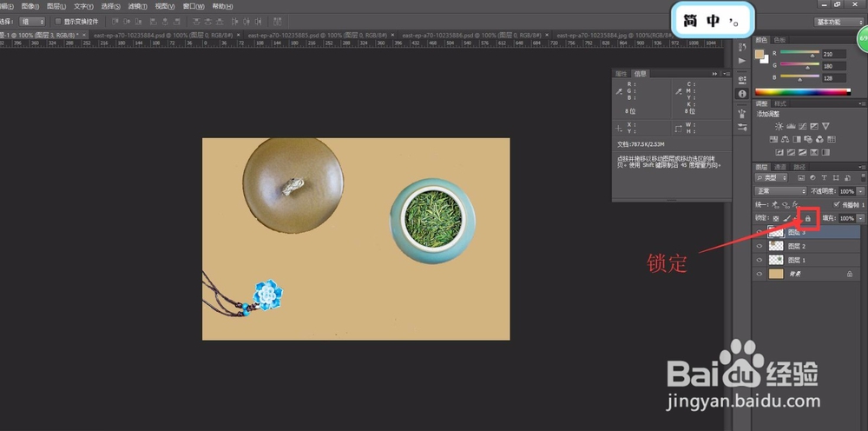Open the 基本功能 workspace dropdown
This screenshot has width=868, height=431.
pos(838,22)
